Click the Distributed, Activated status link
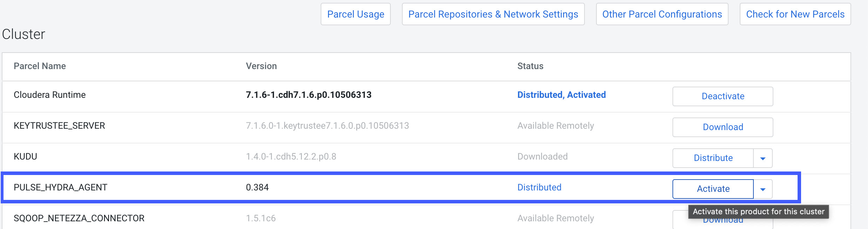 561,95
